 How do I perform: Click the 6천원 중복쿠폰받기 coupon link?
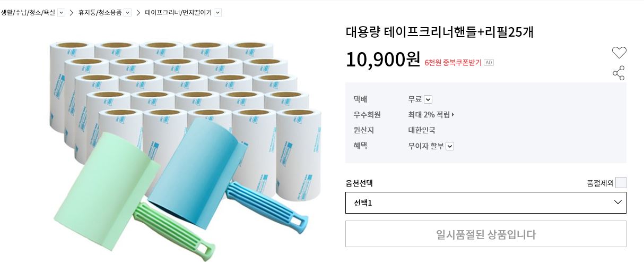click(x=453, y=63)
